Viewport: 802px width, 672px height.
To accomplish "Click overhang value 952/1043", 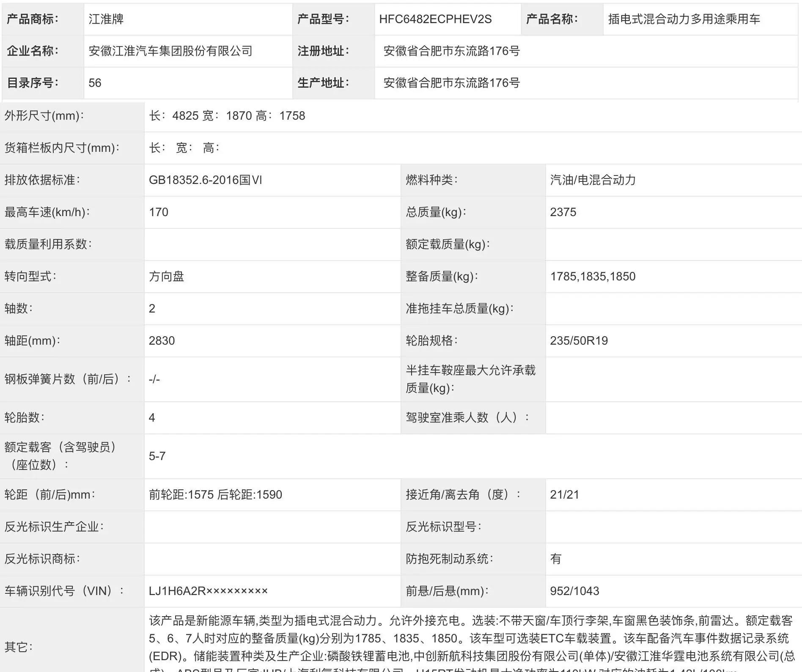I will (x=574, y=591).
